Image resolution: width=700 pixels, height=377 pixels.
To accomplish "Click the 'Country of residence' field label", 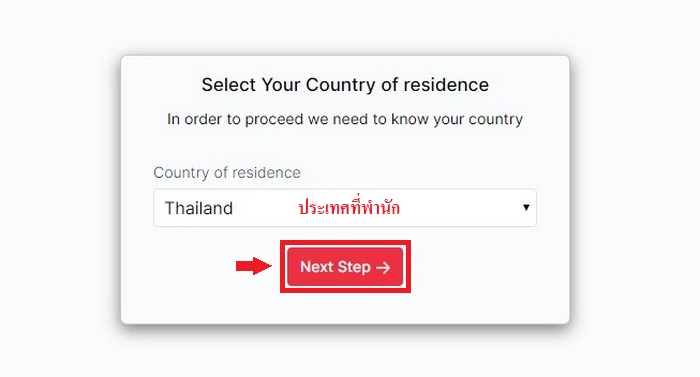I will pyautogui.click(x=227, y=172).
